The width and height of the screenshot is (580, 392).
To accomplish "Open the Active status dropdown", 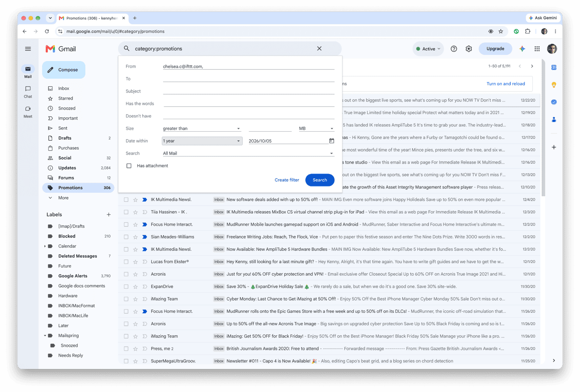I will (x=428, y=49).
